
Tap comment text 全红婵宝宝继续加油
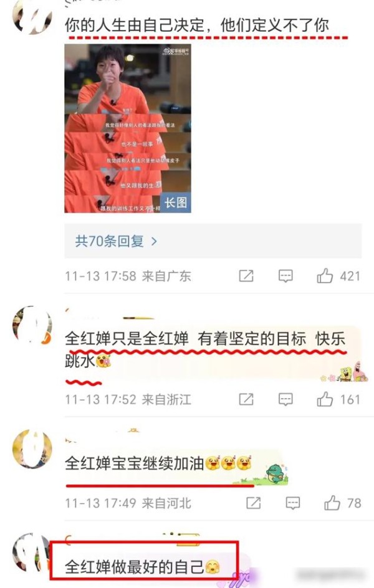coord(134,463)
